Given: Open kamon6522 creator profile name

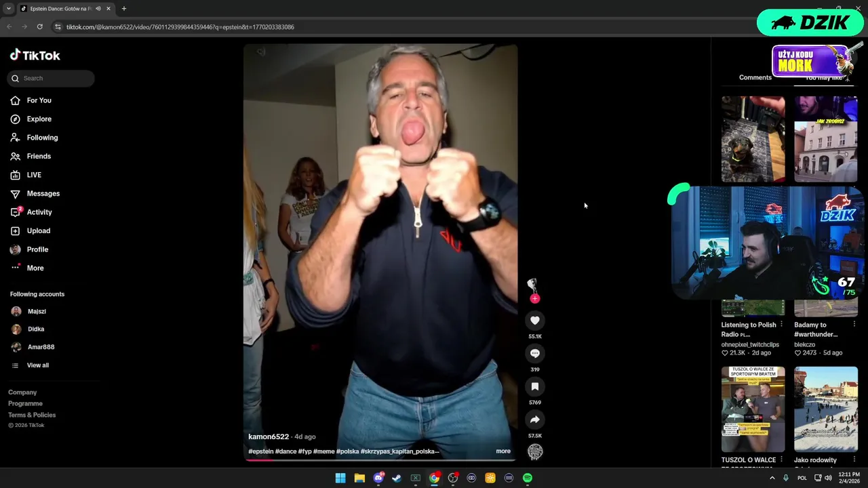Looking at the screenshot, I should (x=269, y=437).
